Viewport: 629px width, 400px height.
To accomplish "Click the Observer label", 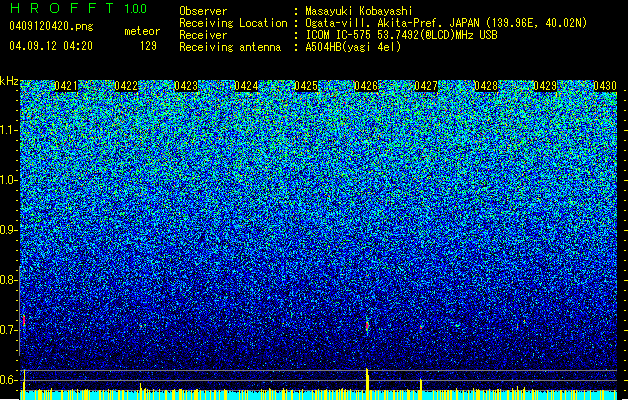I will coord(203,11).
